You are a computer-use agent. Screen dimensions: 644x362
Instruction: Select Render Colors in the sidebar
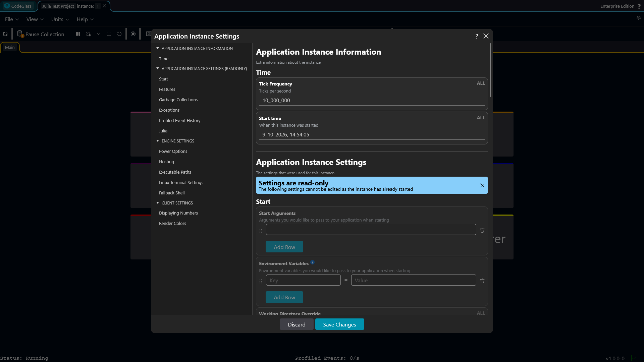click(172, 223)
